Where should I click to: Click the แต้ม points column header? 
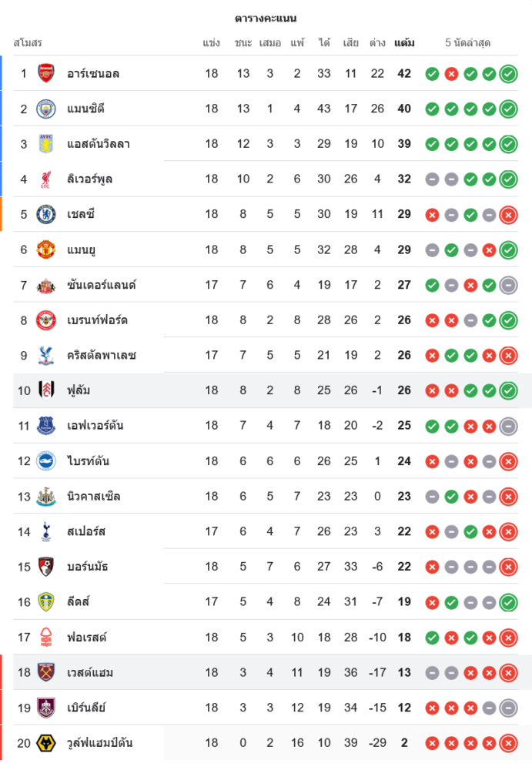click(404, 42)
